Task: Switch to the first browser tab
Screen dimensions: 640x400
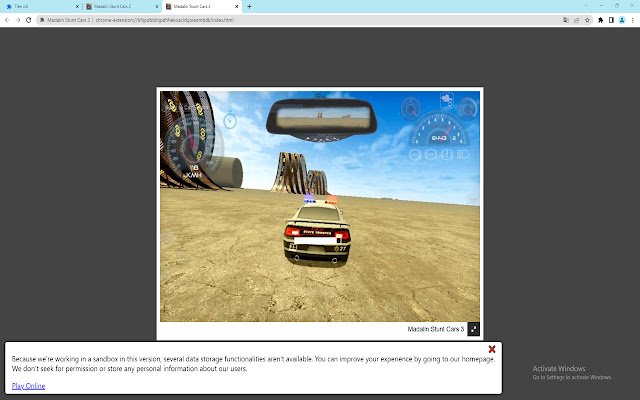Action: 42,7
